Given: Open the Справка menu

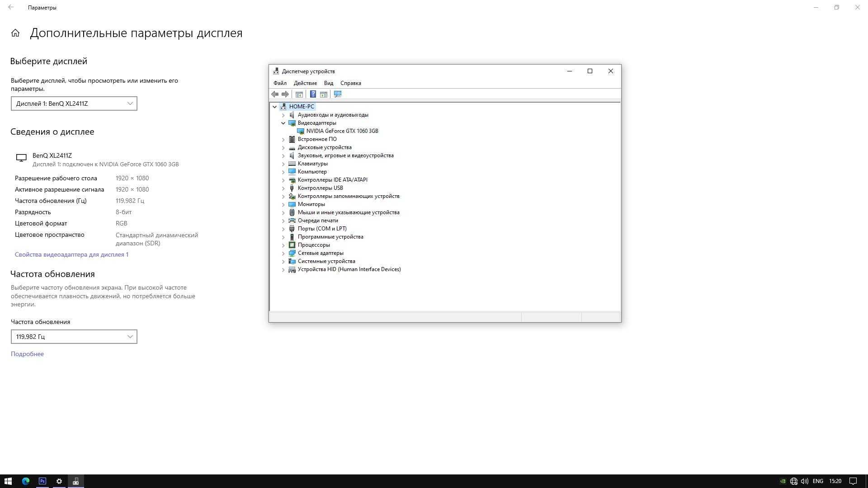Looking at the screenshot, I should point(351,83).
